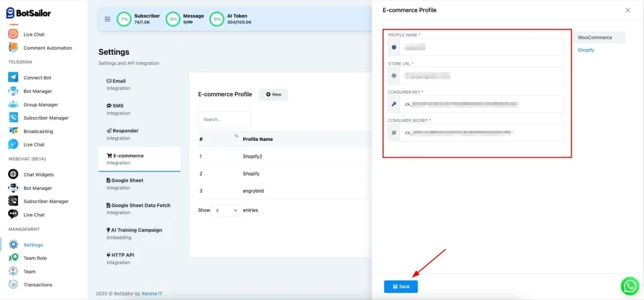Open the WhatsApp chat bubble

click(x=630, y=286)
